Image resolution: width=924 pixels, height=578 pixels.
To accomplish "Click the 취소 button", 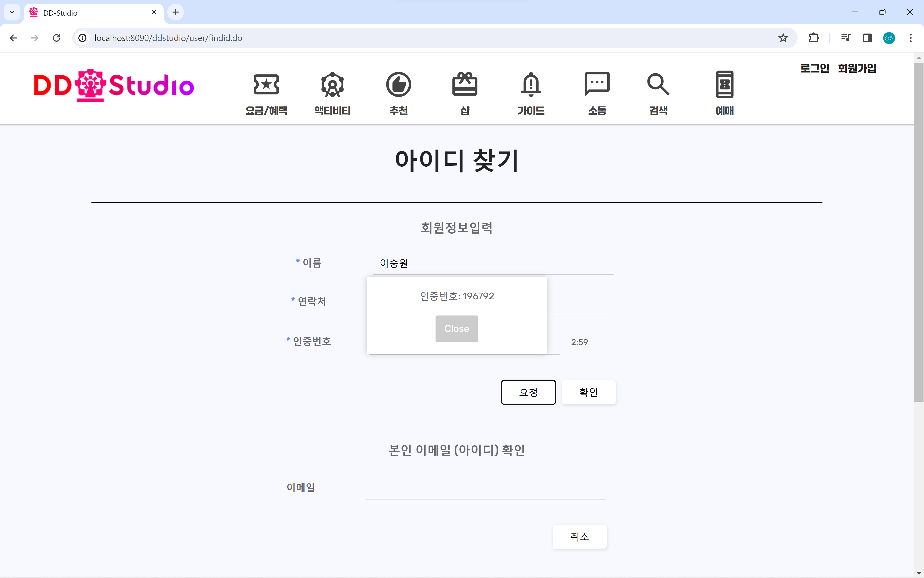I will click(x=580, y=537).
